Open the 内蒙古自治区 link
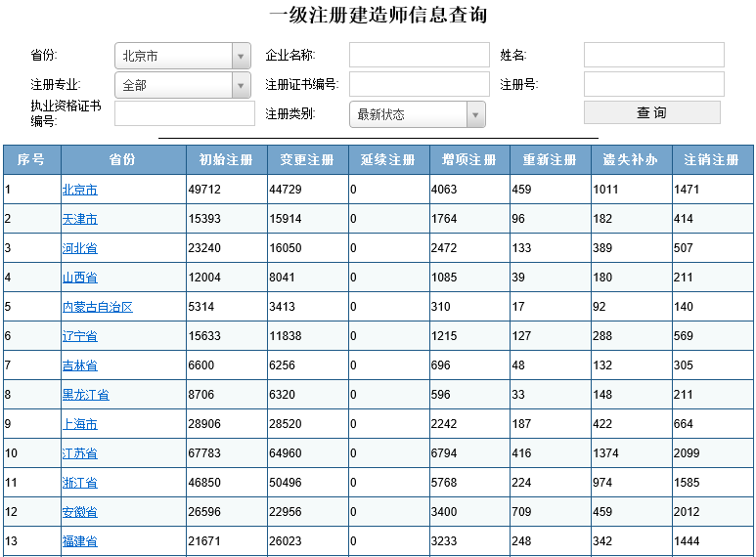 [97, 307]
